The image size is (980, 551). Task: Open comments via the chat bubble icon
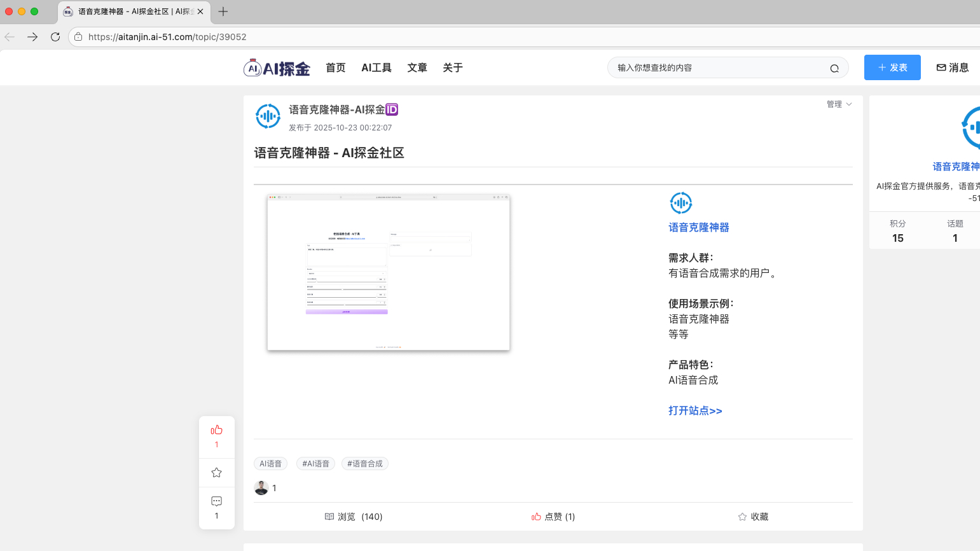(x=217, y=501)
